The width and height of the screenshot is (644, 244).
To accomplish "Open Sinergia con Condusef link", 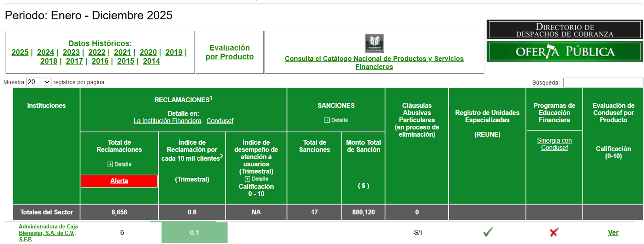I will coord(554,144).
